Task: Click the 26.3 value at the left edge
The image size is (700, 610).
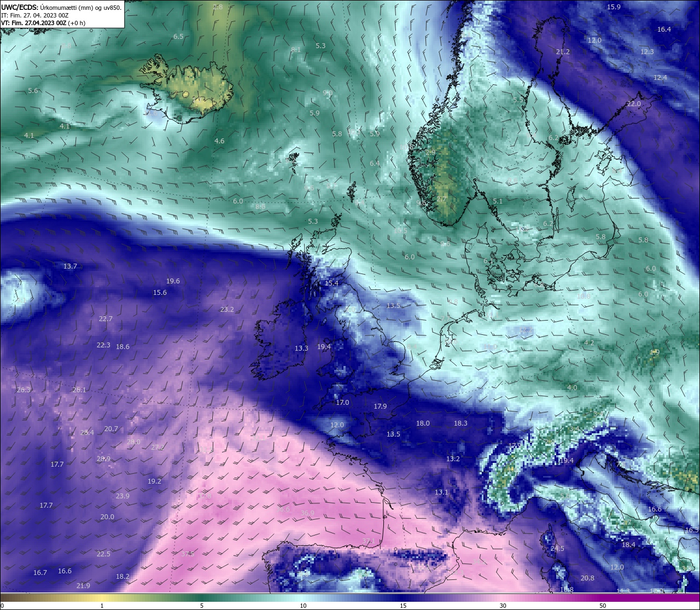Action: tap(24, 390)
